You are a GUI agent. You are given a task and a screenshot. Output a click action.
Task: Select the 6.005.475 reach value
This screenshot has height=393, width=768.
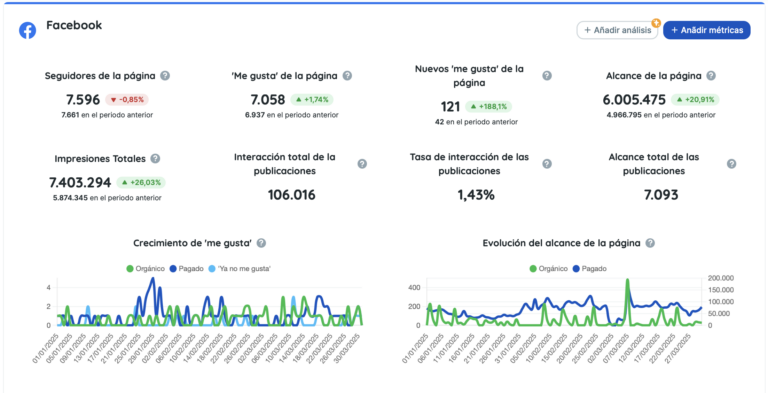[634, 100]
